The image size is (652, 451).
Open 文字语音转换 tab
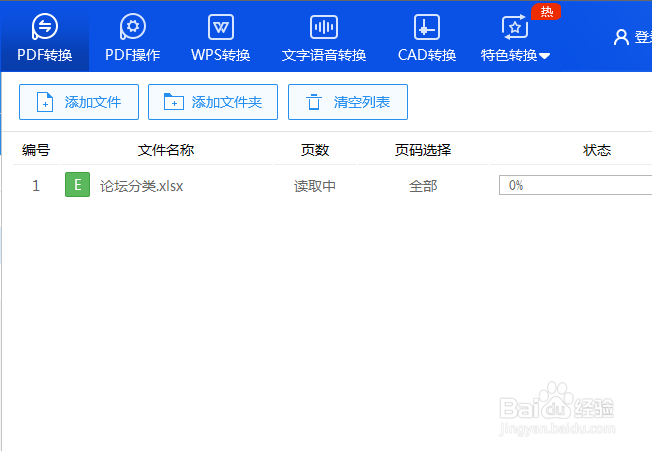(x=324, y=37)
